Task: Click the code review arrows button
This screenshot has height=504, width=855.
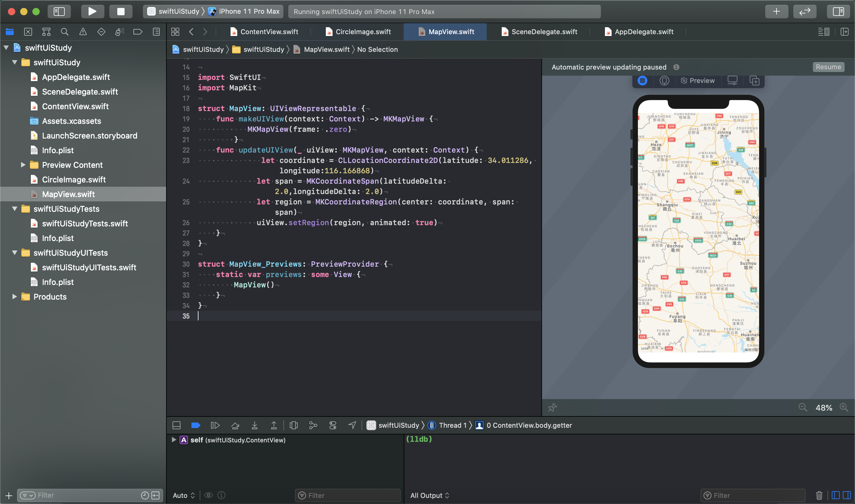Action: click(x=805, y=12)
